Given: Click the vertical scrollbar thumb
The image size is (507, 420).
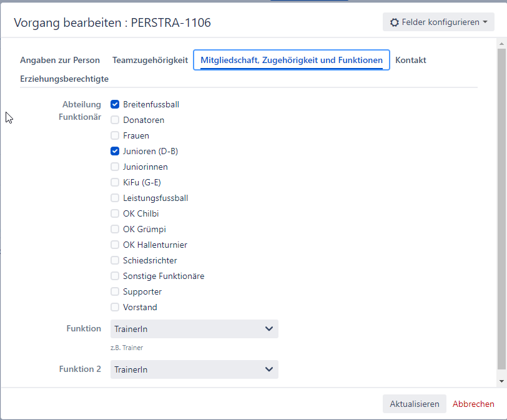Looking at the screenshot, I should [x=501, y=206].
